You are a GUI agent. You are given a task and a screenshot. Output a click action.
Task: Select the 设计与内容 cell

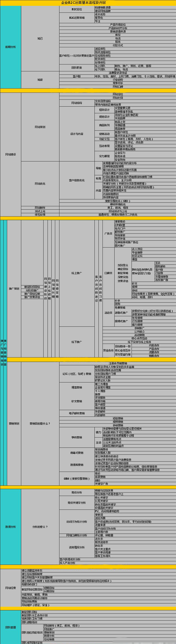tap(77, 134)
